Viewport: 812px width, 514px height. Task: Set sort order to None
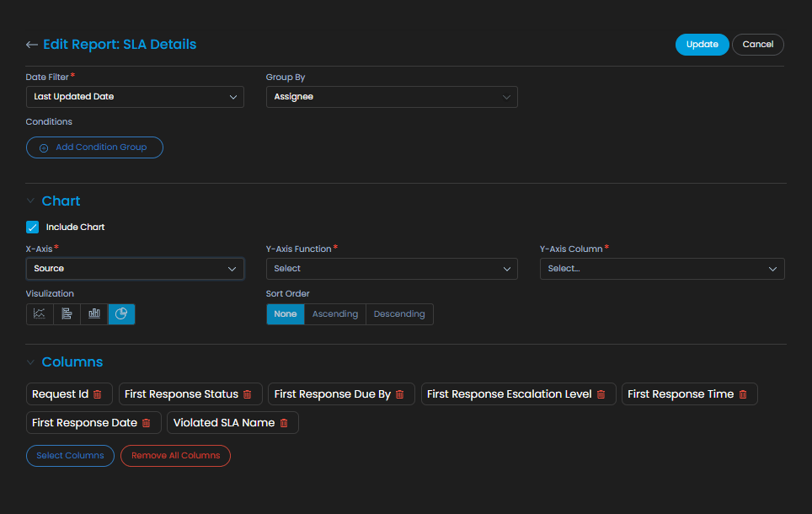286,314
